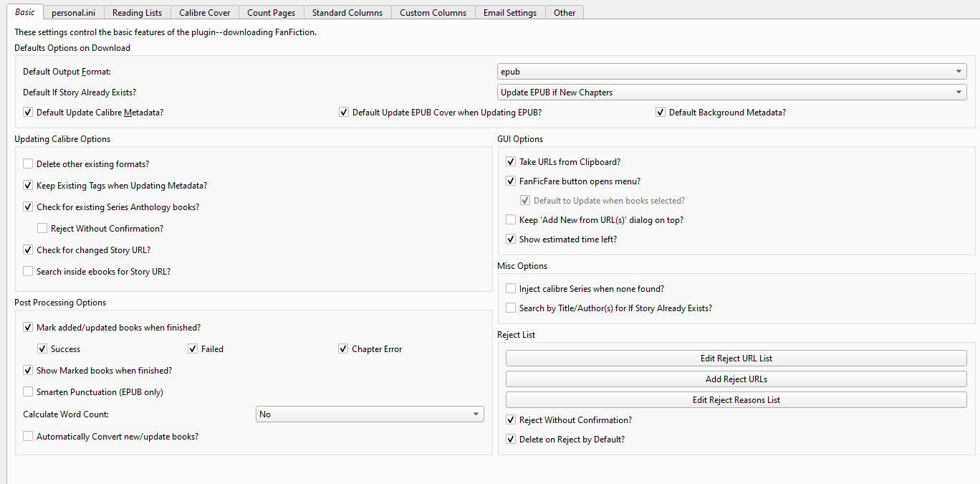Disable 'Show estimated time left?' checkbox

tap(511, 239)
